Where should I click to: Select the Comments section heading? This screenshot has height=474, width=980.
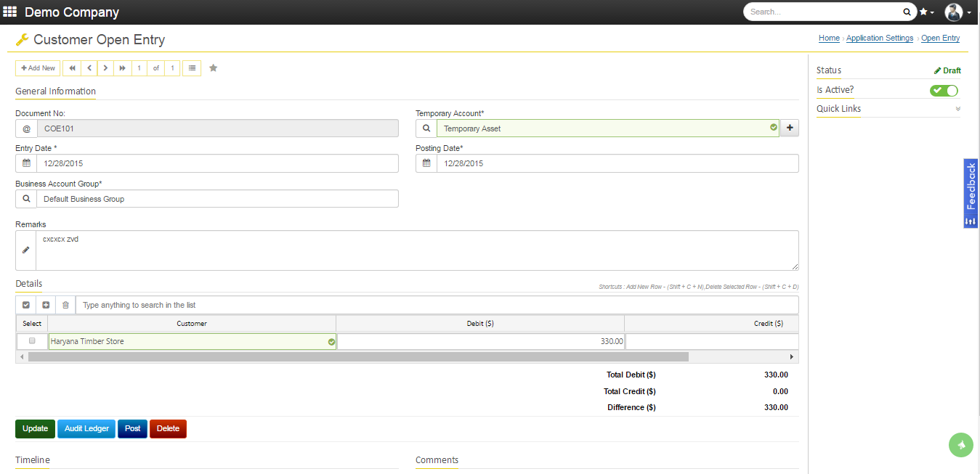pos(437,460)
